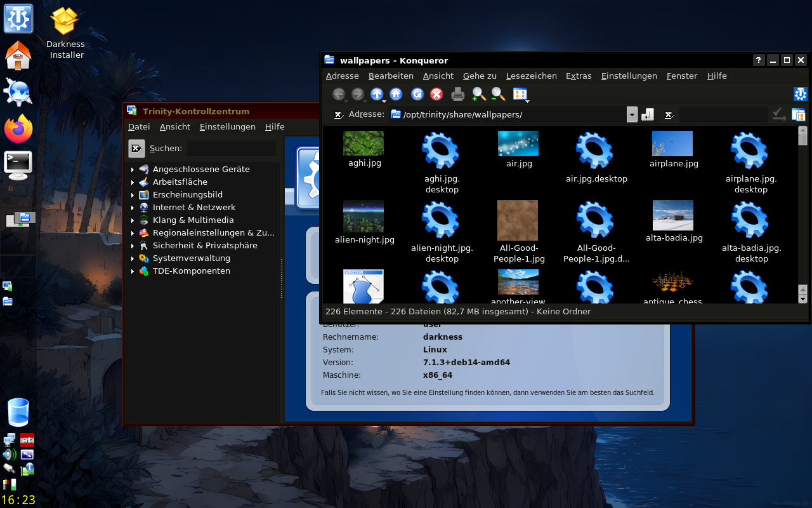Open the address bar history dropdown
This screenshot has width=812, height=508.
pyautogui.click(x=632, y=114)
